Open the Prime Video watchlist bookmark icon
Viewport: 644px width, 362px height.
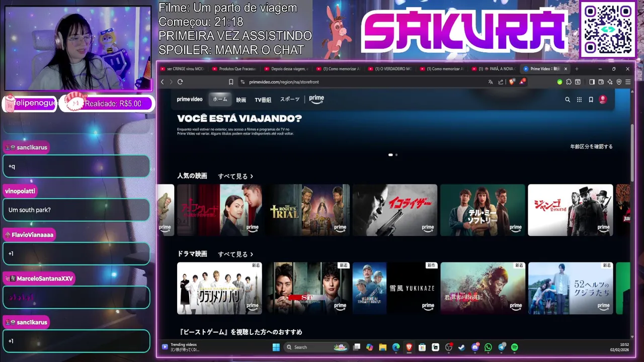point(591,100)
